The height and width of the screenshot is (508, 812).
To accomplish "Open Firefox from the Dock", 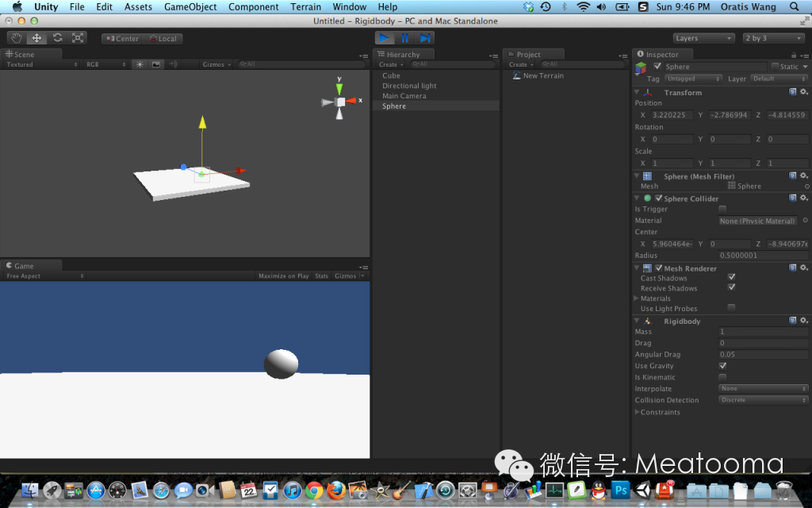I will (336, 490).
